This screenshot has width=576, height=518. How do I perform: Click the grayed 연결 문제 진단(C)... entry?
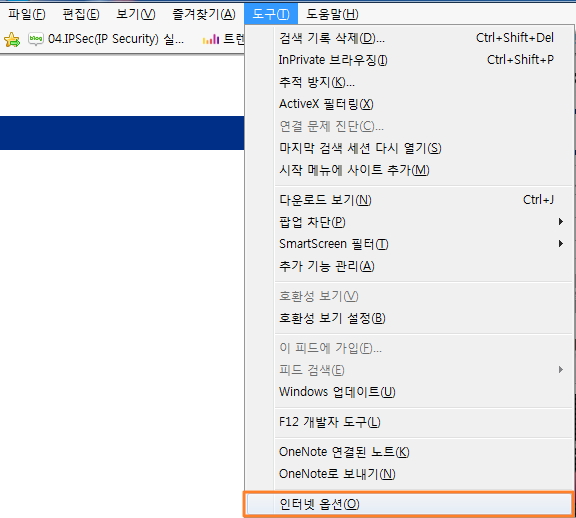(408, 126)
